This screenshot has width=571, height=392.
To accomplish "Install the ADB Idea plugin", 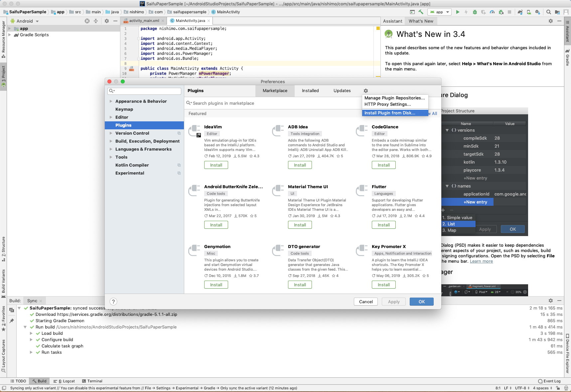I will coord(300,165).
